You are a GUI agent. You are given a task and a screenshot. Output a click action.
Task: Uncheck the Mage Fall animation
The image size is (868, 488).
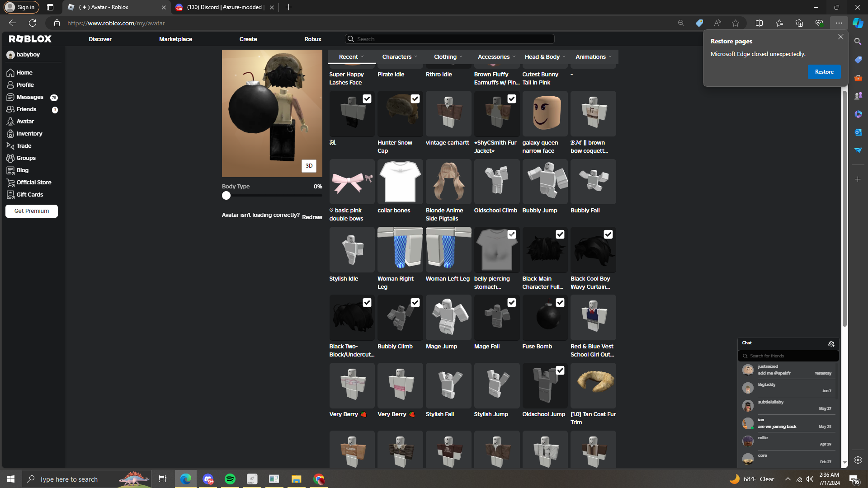511,303
